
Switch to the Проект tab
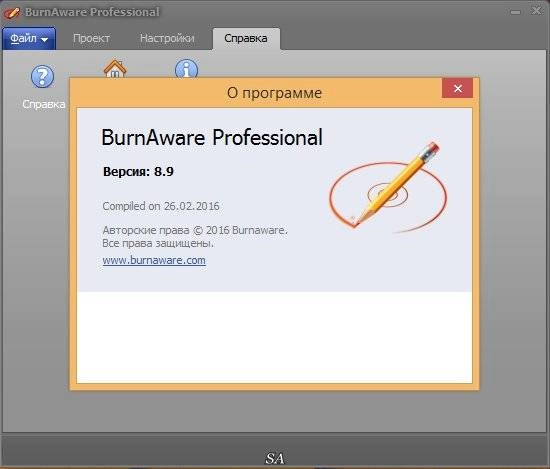(91, 38)
